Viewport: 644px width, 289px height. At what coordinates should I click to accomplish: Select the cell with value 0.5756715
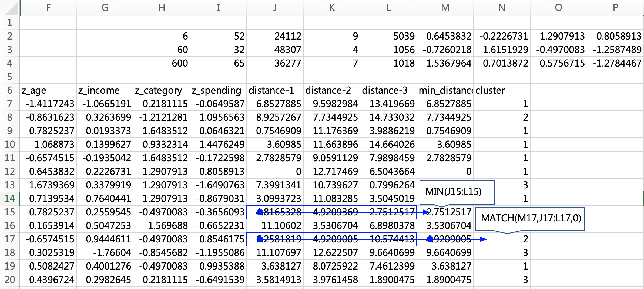[559, 63]
